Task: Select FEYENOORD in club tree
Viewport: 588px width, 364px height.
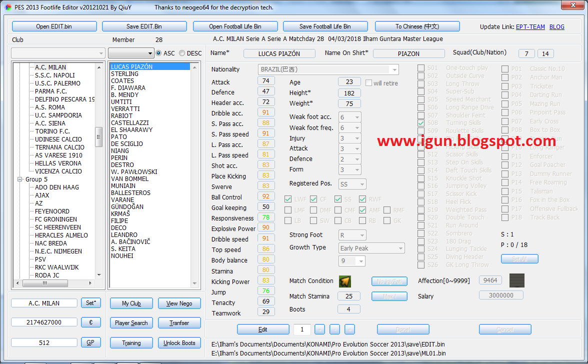Action: coord(52,211)
